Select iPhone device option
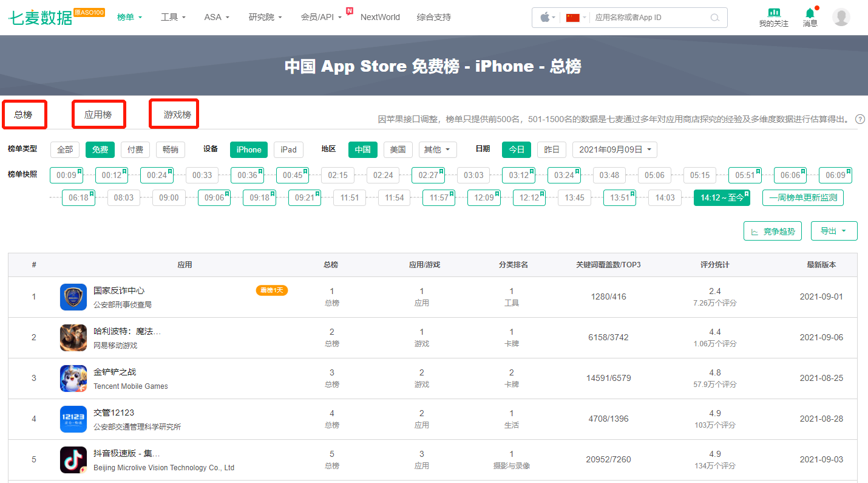The height and width of the screenshot is (483, 868). pyautogui.click(x=249, y=149)
